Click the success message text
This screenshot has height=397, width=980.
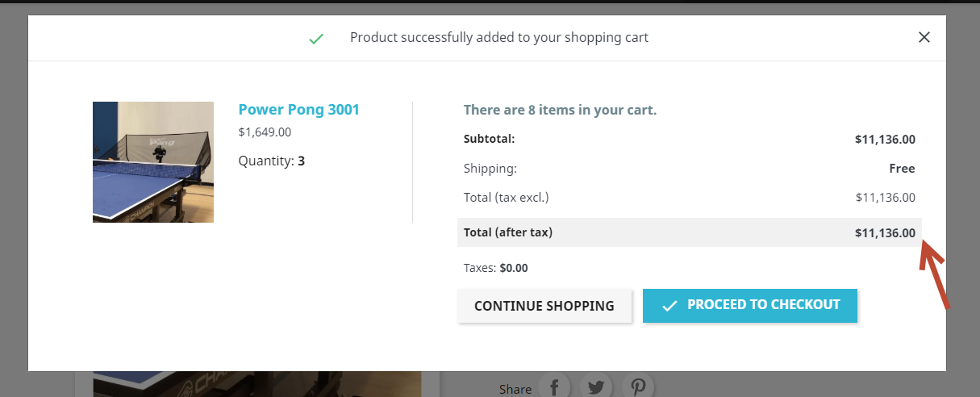coord(498,38)
